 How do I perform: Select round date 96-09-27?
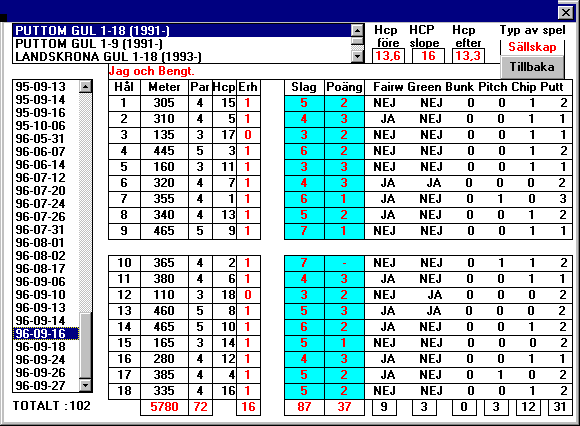tap(46, 385)
